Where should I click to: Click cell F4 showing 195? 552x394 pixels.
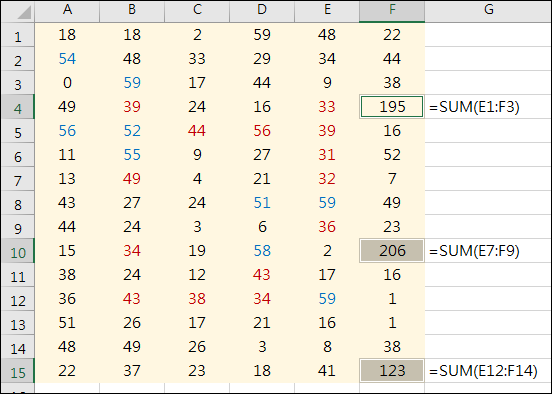pyautogui.click(x=392, y=107)
